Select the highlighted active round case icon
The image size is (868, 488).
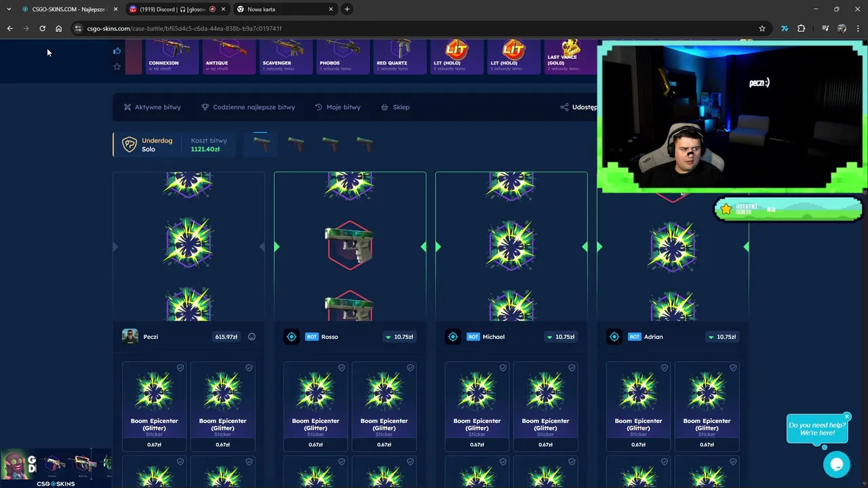pos(261,144)
